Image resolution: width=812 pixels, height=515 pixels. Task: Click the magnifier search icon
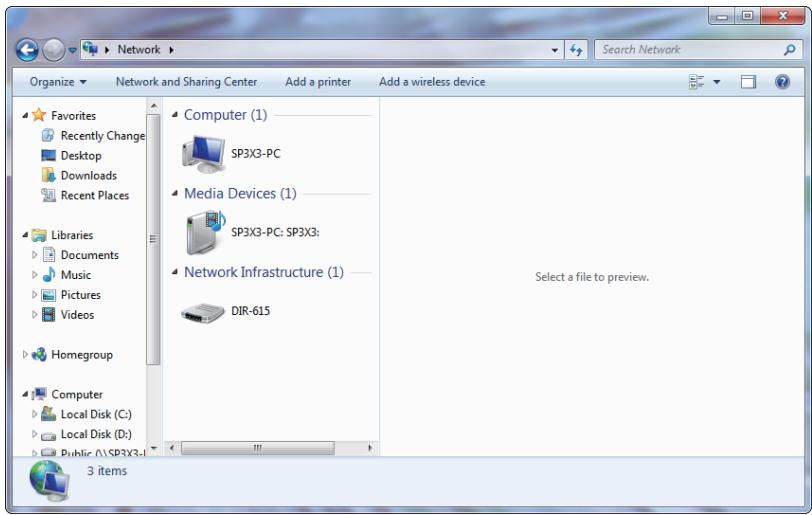(789, 50)
